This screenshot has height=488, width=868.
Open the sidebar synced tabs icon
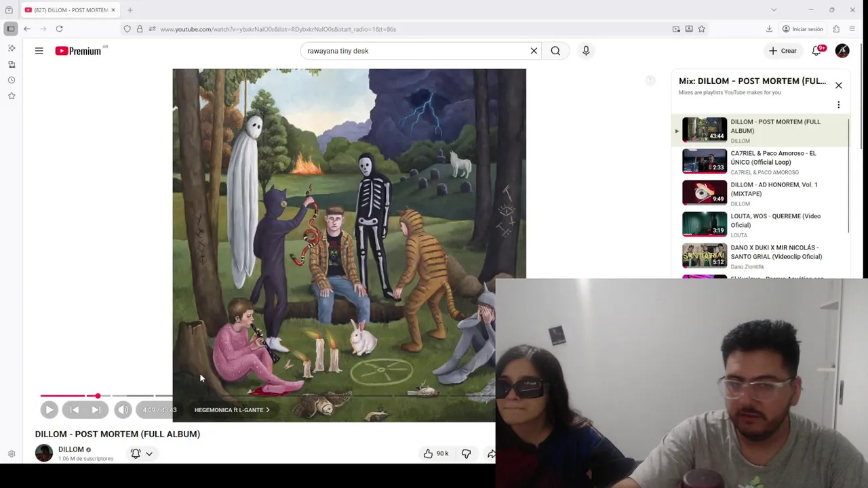click(x=12, y=64)
